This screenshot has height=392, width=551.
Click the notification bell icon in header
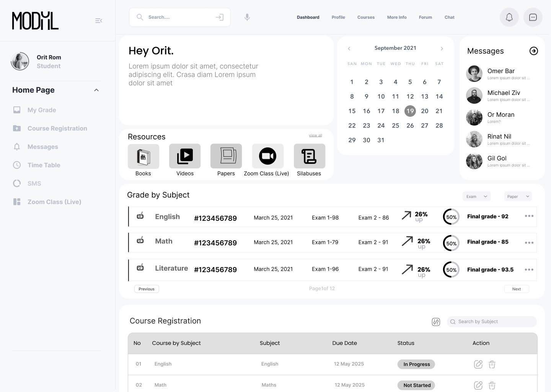(509, 17)
